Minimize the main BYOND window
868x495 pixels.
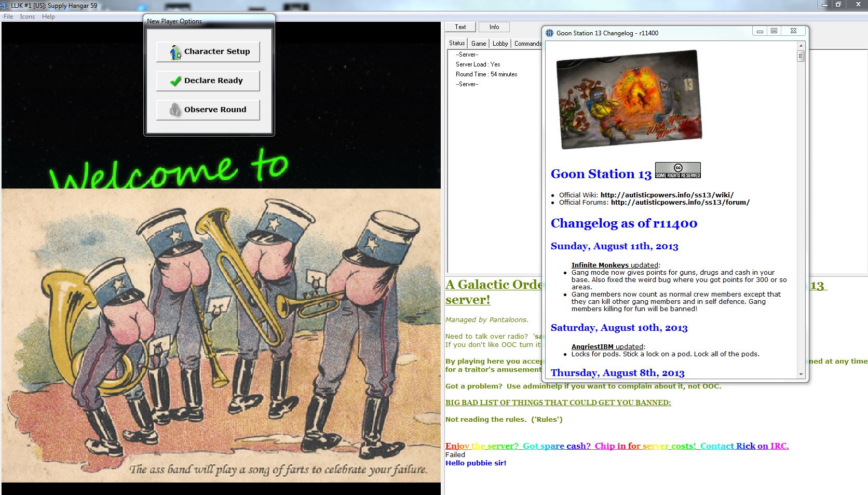[824, 4]
